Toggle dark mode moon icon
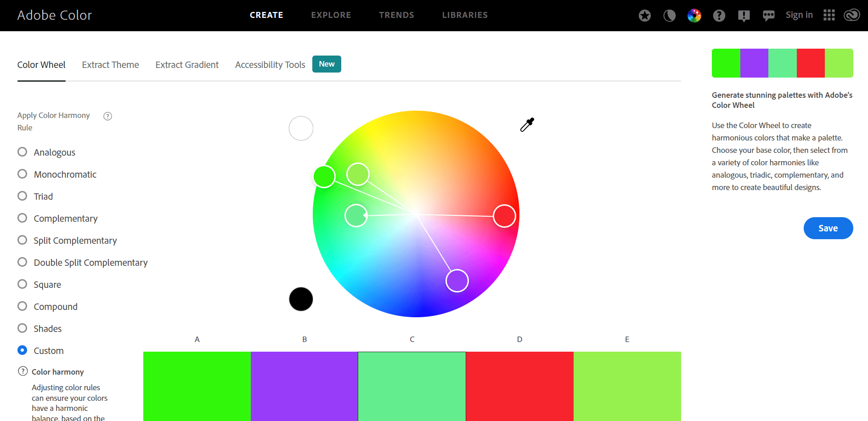Viewport: 868px width, 421px height. pyautogui.click(x=670, y=16)
